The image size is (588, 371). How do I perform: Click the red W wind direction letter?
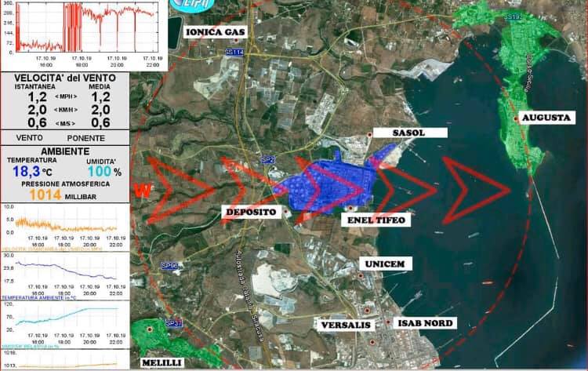tap(142, 191)
